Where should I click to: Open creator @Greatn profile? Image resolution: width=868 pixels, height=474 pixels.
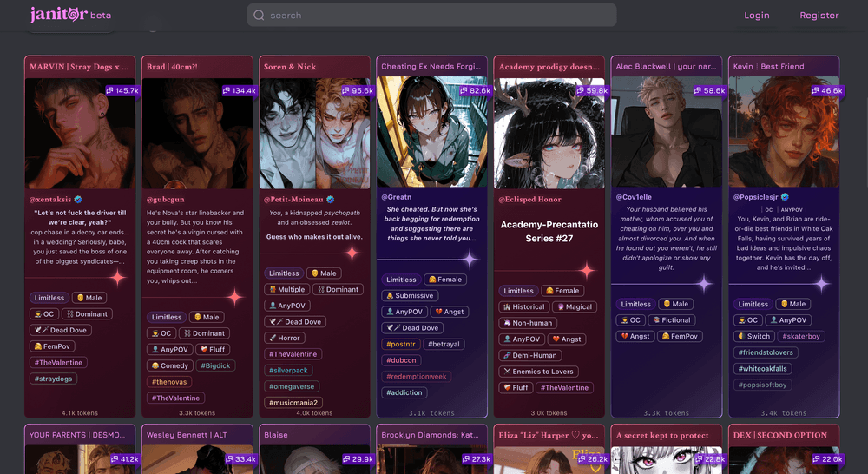click(397, 197)
